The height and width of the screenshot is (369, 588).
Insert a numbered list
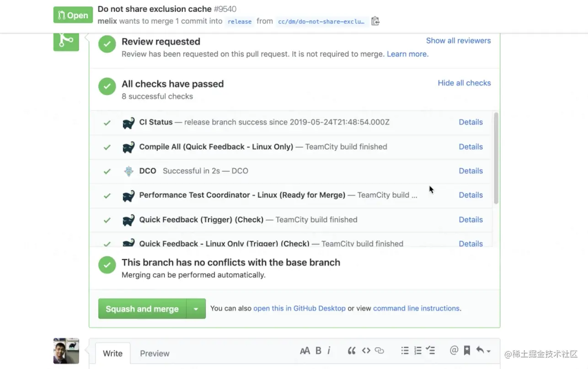point(417,351)
